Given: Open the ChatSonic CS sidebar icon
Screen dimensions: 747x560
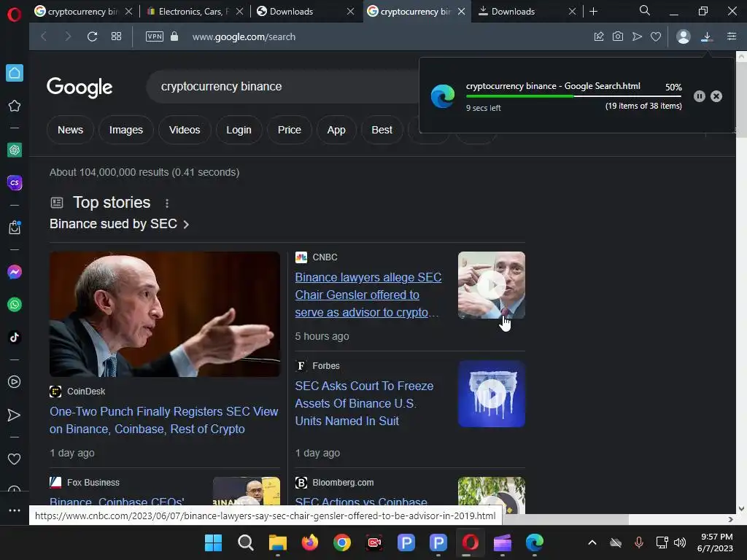Looking at the screenshot, I should tap(15, 182).
